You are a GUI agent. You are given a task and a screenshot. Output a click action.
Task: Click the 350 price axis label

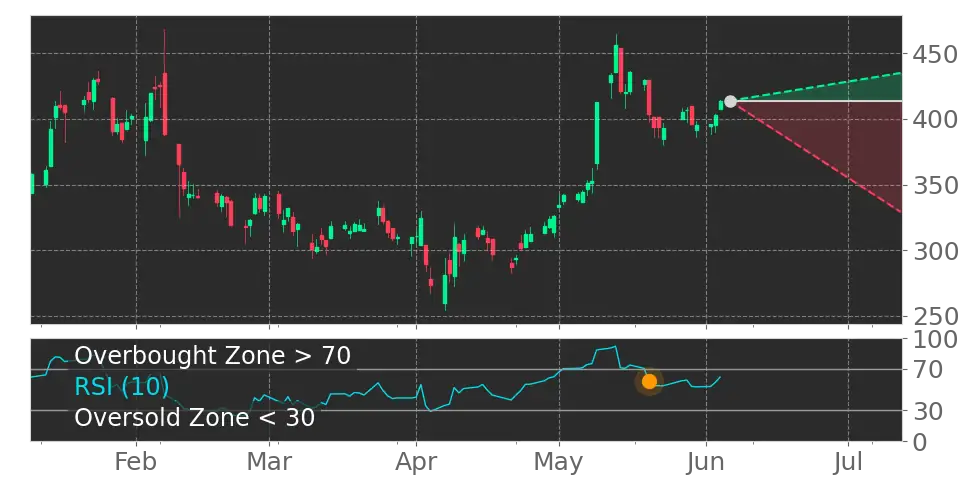tap(935, 185)
